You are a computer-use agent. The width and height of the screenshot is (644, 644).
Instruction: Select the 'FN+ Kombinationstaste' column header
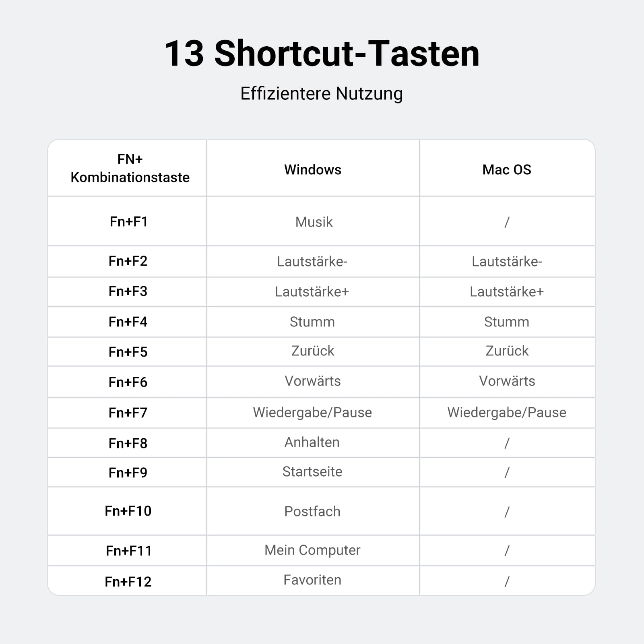130,168
